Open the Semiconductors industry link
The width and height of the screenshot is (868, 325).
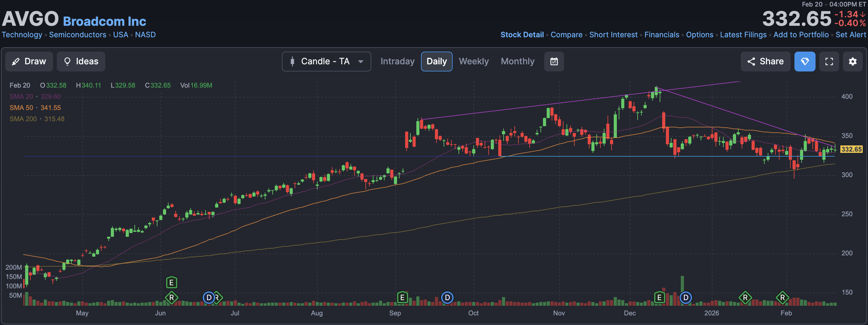pos(78,35)
